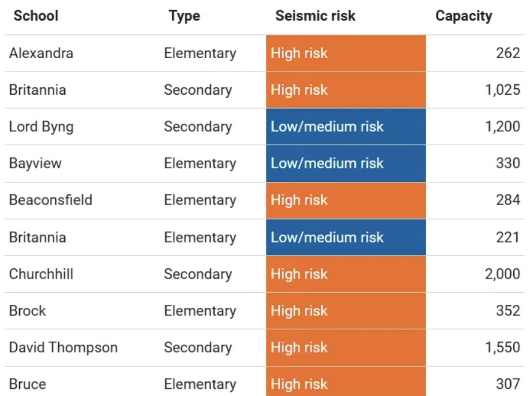Viewport: 532px width, 396px height.
Task: Click the Brock school name
Action: click(27, 310)
